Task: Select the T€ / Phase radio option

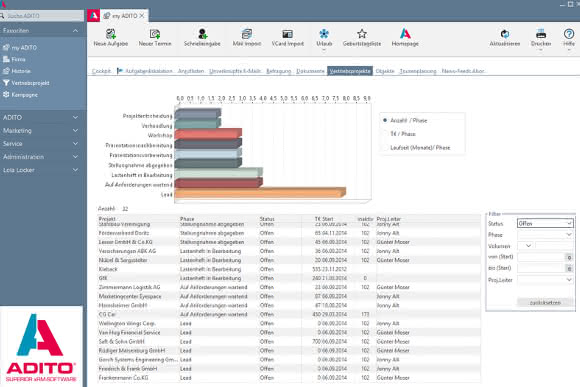Action: pyautogui.click(x=385, y=134)
